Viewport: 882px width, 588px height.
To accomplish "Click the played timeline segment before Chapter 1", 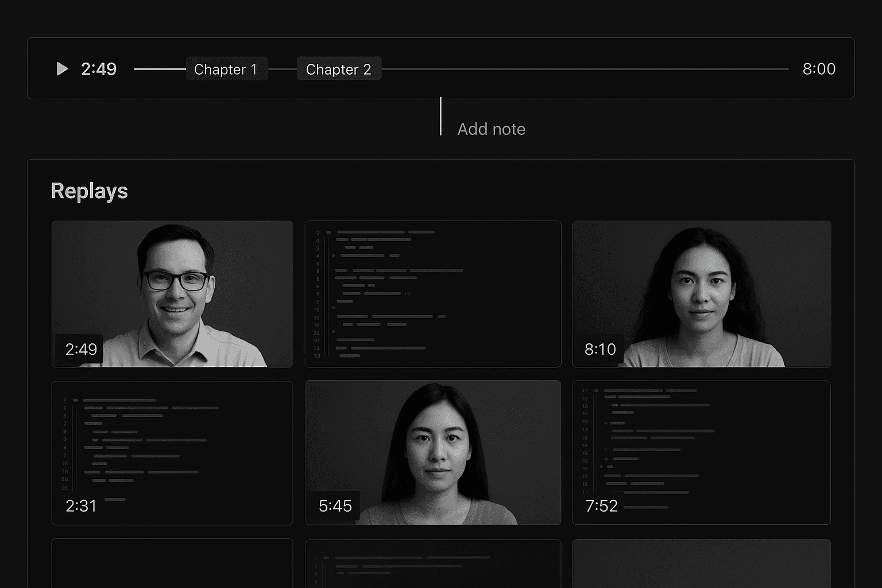I will point(159,69).
